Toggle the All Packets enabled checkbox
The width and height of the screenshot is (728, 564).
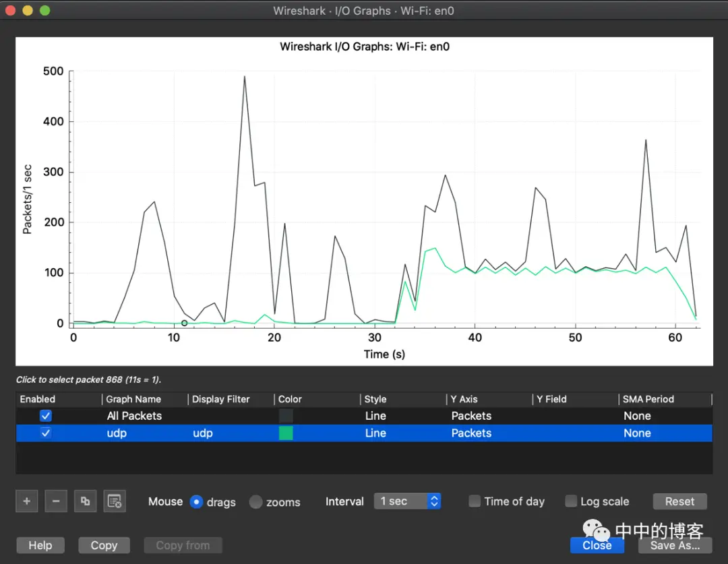[x=46, y=416]
